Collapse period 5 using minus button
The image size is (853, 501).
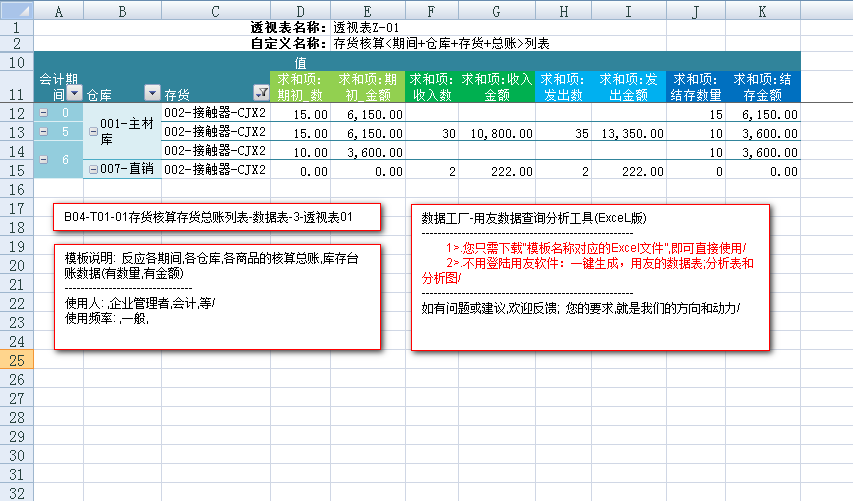pos(43,131)
